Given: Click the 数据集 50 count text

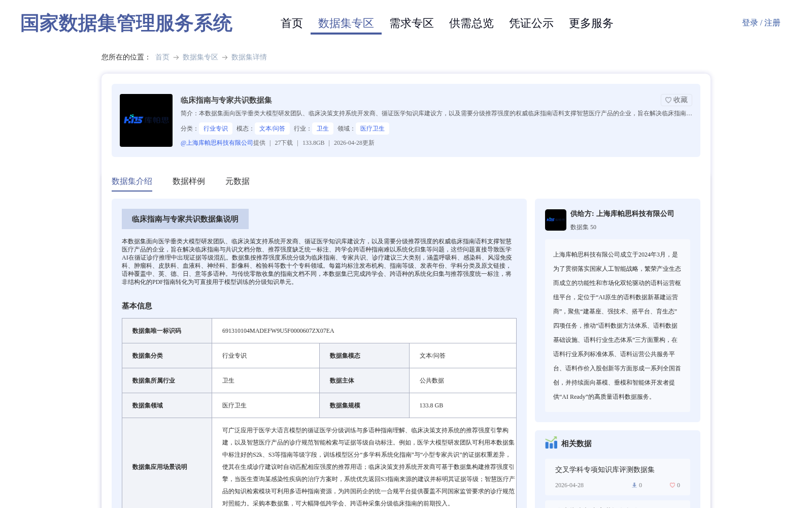Looking at the screenshot, I should coord(584,227).
